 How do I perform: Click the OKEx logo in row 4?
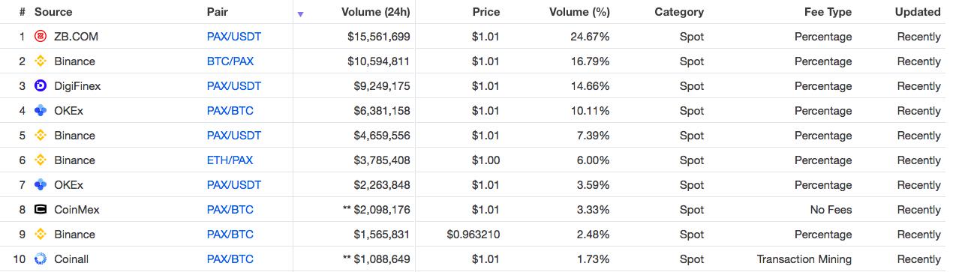click(41, 111)
